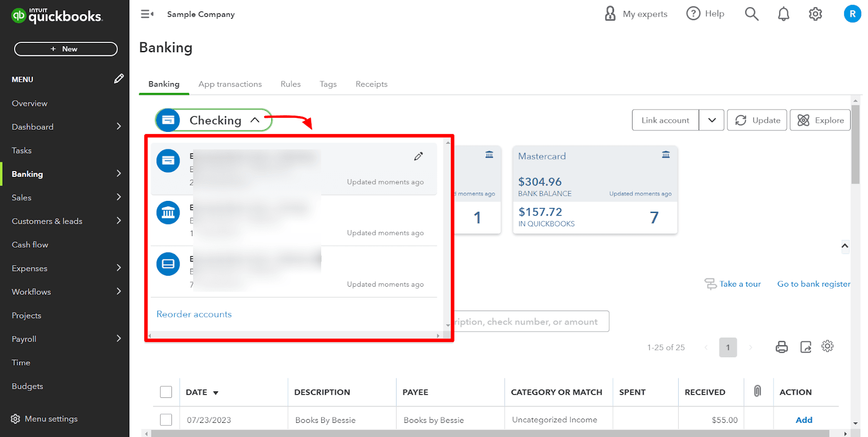Tick the checkbox for 07/23/2023 row

point(166,420)
